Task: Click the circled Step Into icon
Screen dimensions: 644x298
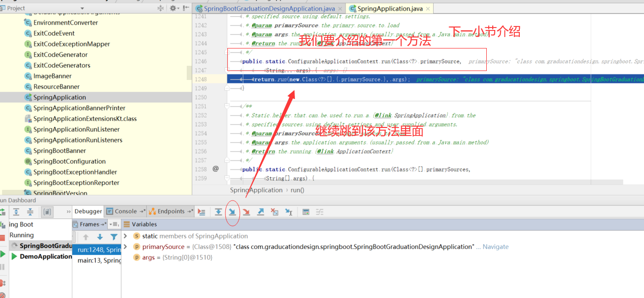Action: coord(232,211)
